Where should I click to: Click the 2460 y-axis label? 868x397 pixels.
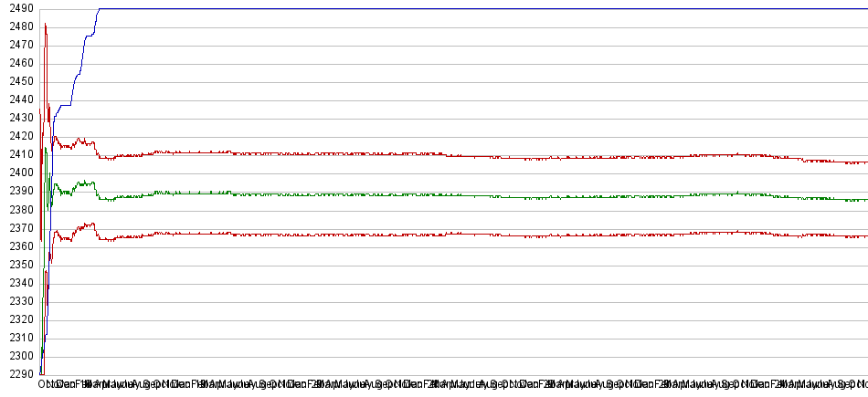pyautogui.click(x=18, y=63)
